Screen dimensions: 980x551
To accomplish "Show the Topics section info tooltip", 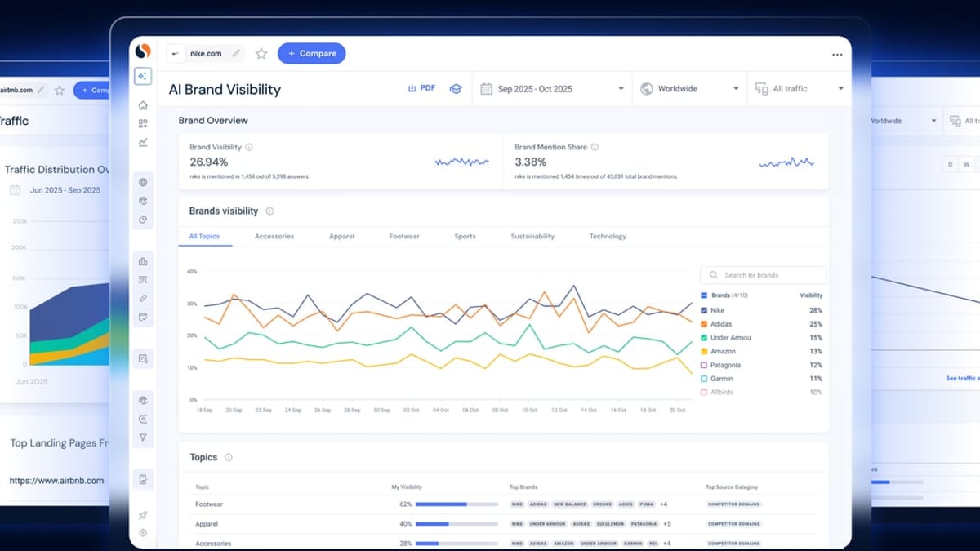I will coord(228,457).
